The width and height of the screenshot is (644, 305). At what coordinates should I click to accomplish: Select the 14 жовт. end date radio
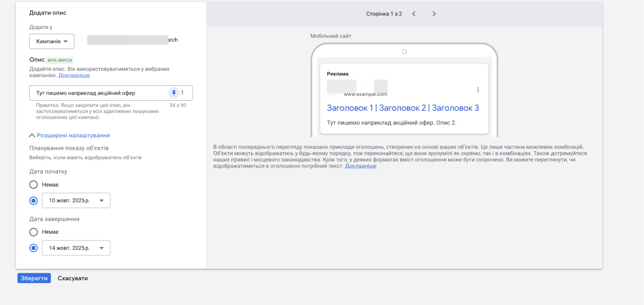[33, 248]
